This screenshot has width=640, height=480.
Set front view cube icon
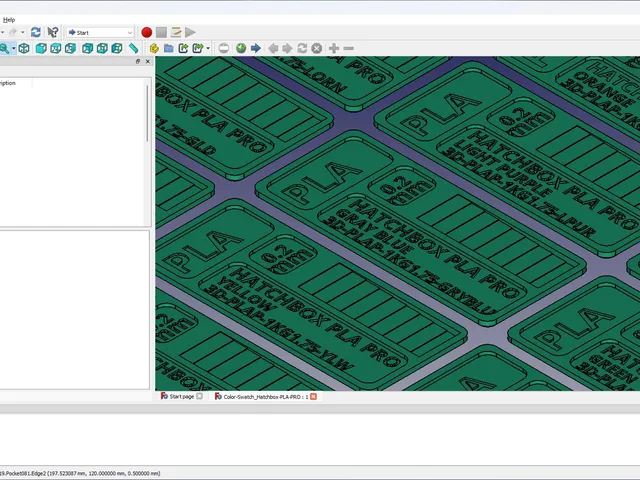pos(41,49)
